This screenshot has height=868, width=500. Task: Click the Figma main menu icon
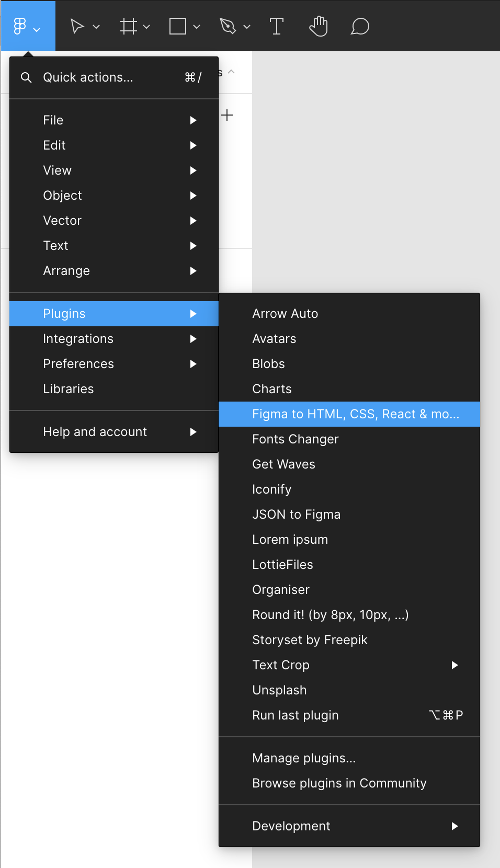20,26
